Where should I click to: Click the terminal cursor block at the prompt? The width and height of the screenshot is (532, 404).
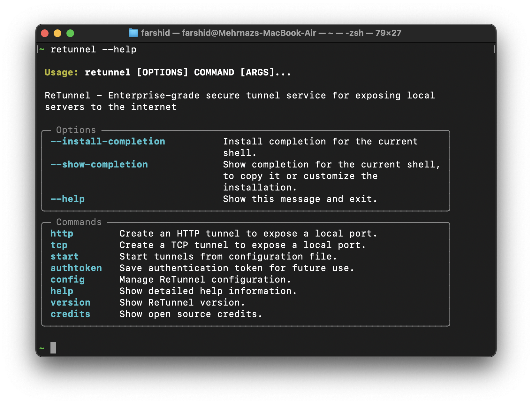pyautogui.click(x=53, y=348)
